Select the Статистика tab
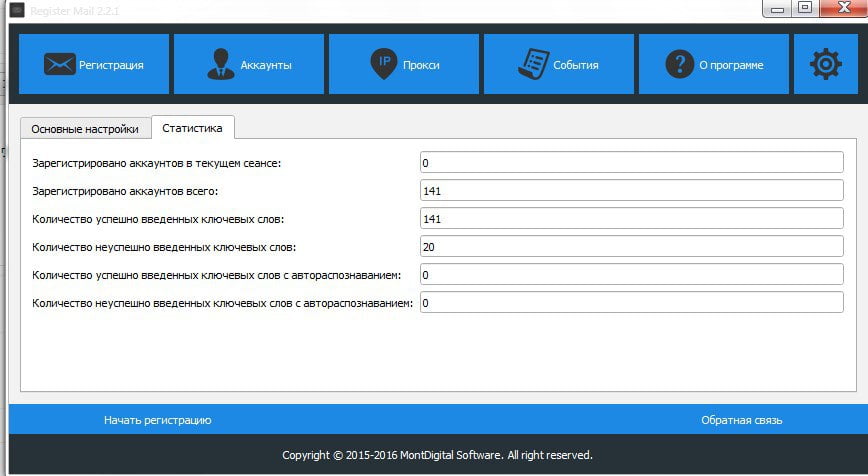The image size is (868, 476). pyautogui.click(x=192, y=128)
